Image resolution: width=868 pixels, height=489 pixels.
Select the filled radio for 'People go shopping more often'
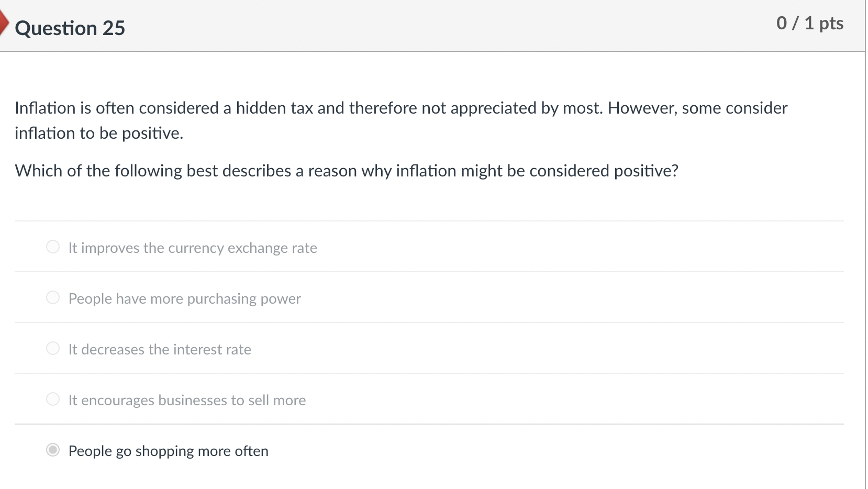[52, 449]
